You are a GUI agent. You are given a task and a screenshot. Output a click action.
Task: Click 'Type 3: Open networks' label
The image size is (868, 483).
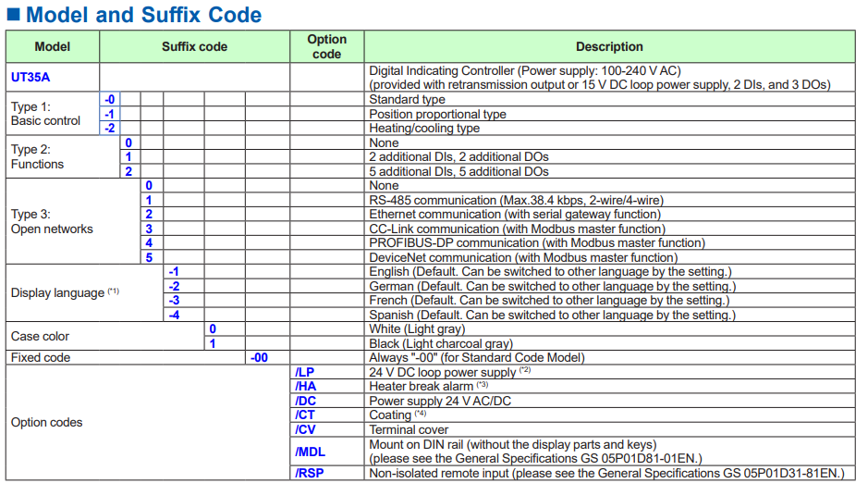click(x=52, y=221)
